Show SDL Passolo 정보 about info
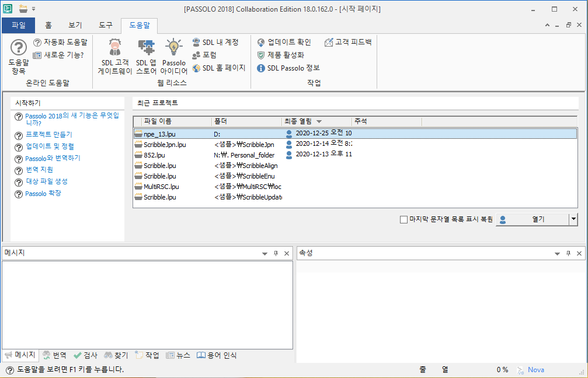This screenshot has height=378, width=588. coord(288,68)
